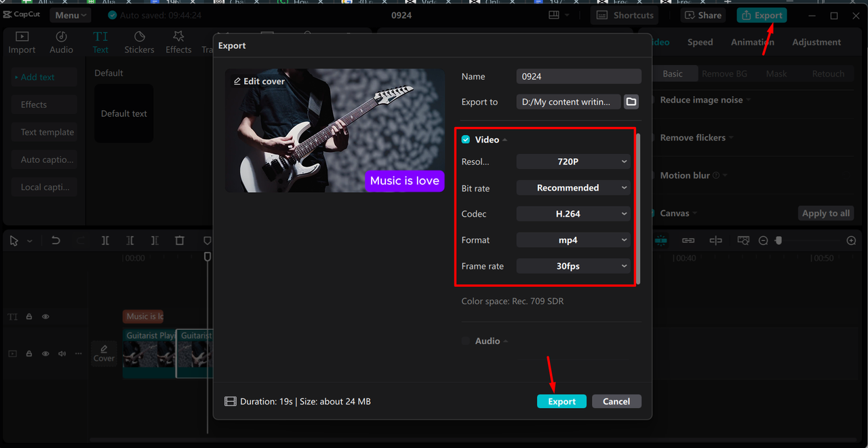This screenshot has height=448, width=868.
Task: Click the preview axis split icon
Action: [715, 240]
